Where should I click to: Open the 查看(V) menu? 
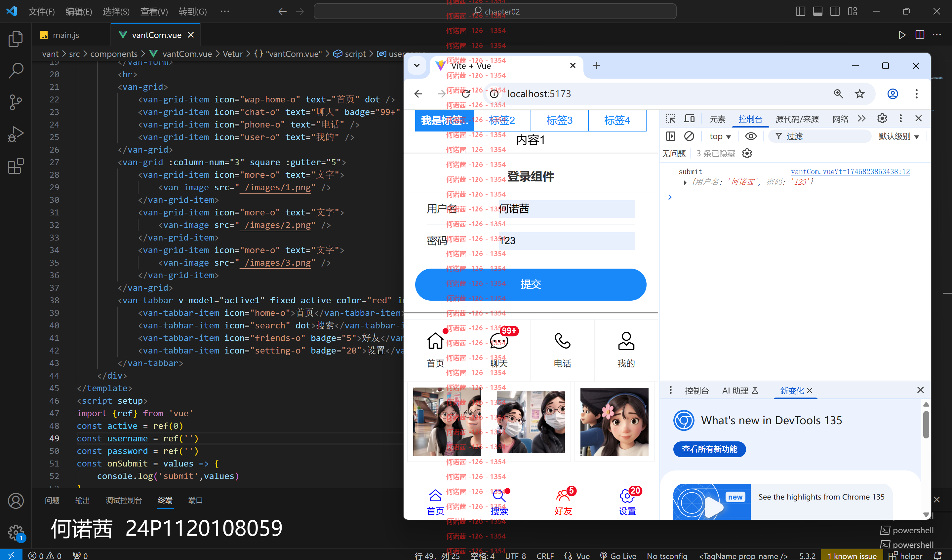pos(154,11)
